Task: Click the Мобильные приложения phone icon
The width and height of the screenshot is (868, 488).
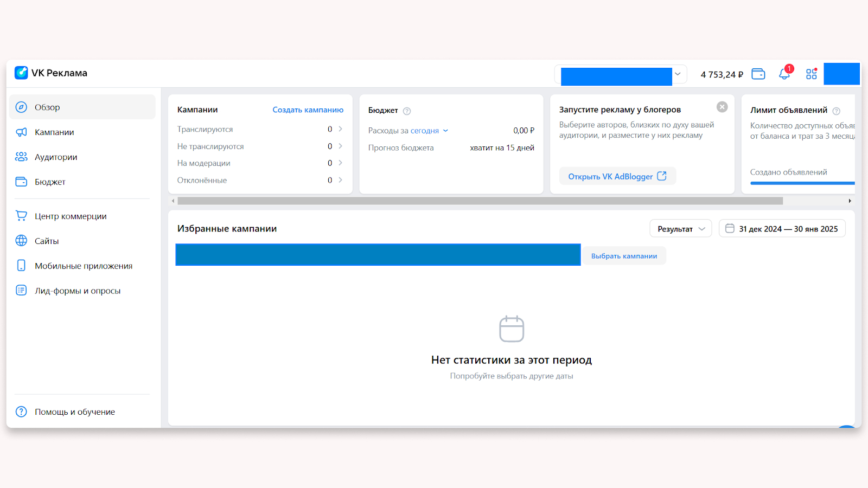Action: 21,266
